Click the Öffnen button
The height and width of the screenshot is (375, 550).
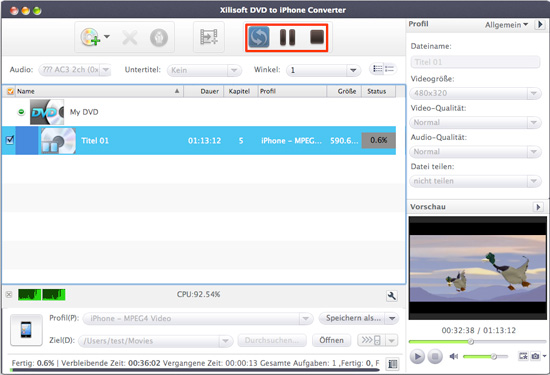click(x=331, y=340)
